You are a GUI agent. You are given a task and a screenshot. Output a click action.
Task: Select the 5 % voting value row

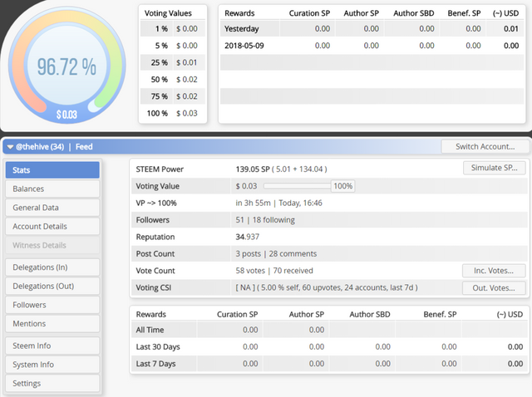(173, 46)
